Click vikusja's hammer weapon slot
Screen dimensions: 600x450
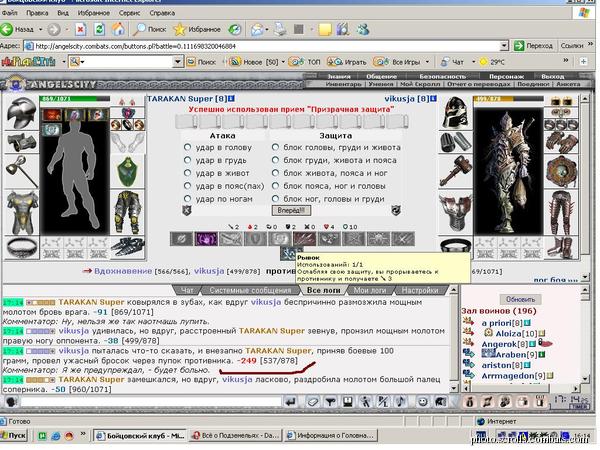tap(455, 171)
